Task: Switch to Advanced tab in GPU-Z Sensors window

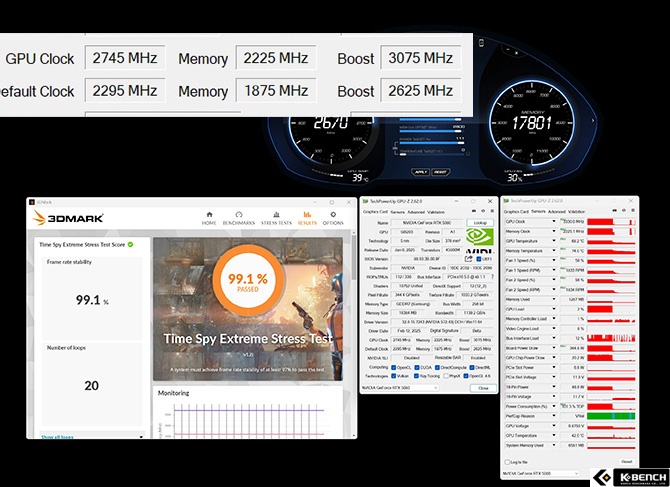Action: [x=557, y=211]
